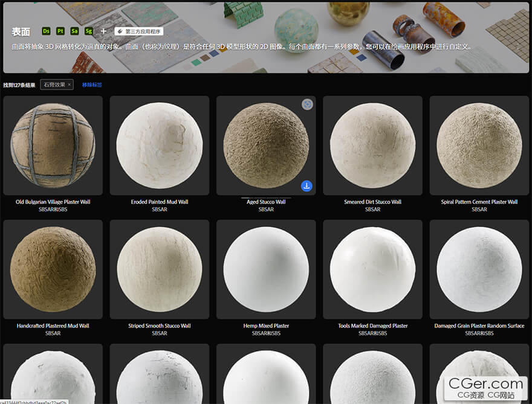The width and height of the screenshot is (532, 404).
Task: Click the Sa Substance Sampler icon
Action: tap(74, 31)
